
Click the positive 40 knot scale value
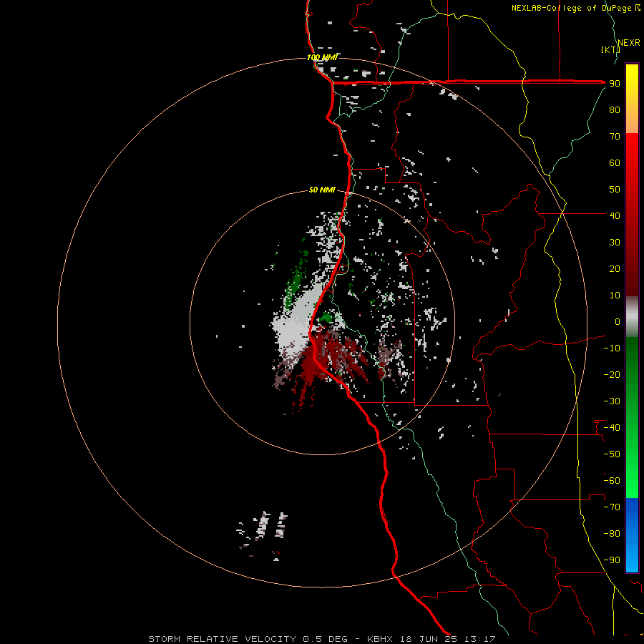coord(615,215)
